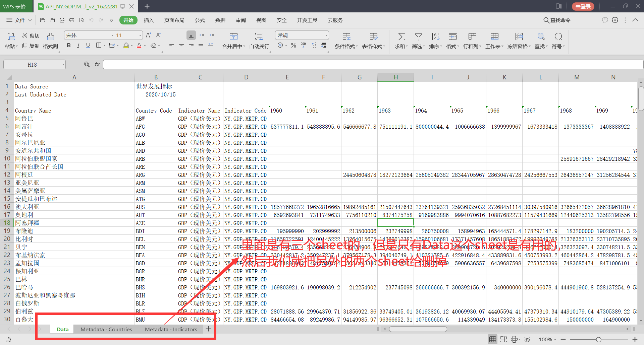The image size is (644, 345).
Task: Switch to the 审阅 ribbon tab
Action: pyautogui.click(x=241, y=20)
